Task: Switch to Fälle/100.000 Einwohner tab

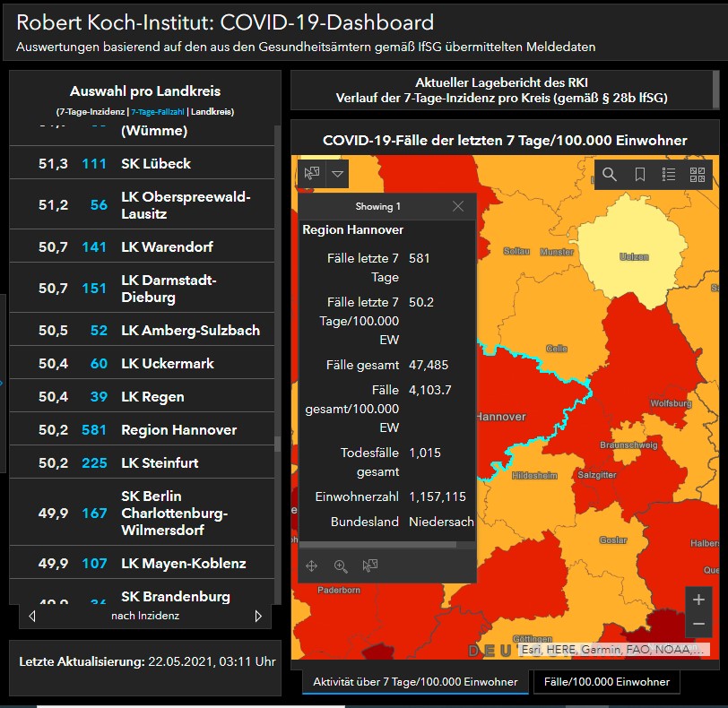Action: coord(606,682)
